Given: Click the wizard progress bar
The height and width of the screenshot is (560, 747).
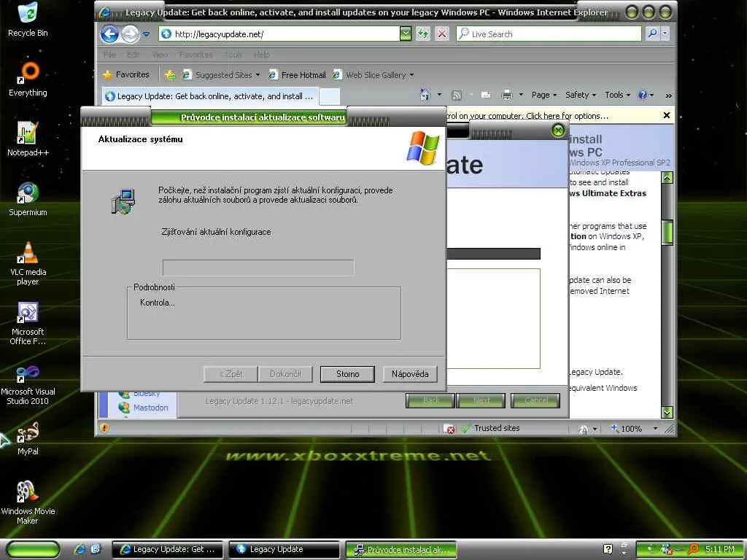Looking at the screenshot, I should pos(258,268).
